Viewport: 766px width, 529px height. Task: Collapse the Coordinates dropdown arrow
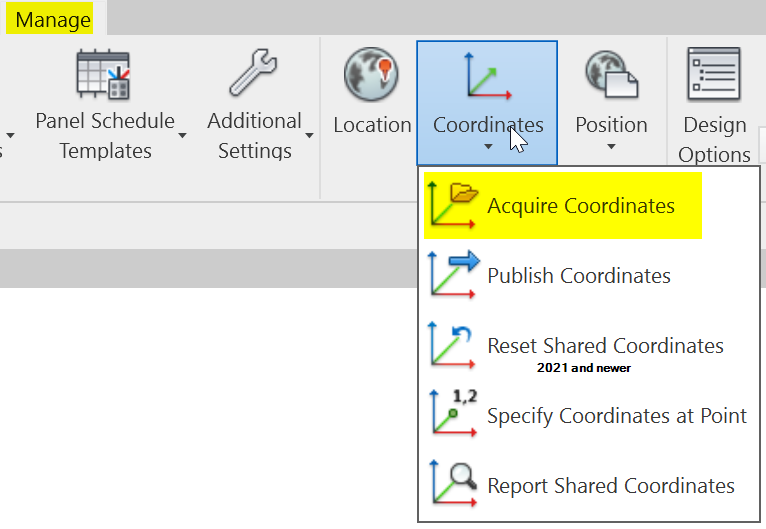[x=488, y=148]
